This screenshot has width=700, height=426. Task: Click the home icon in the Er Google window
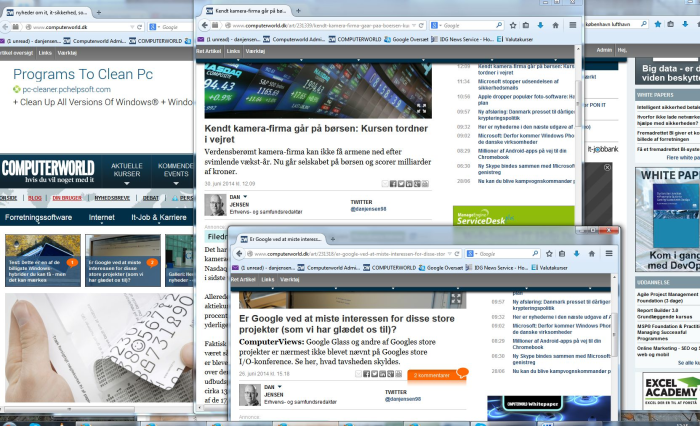click(x=592, y=254)
